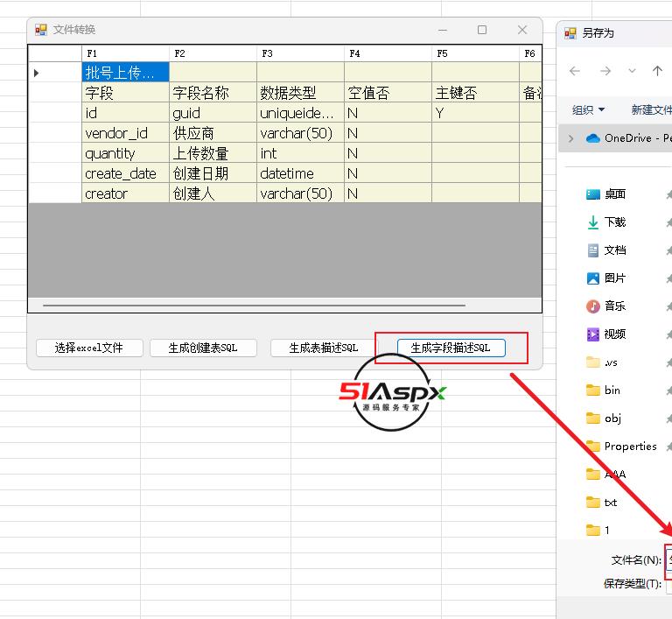Click the back arrow in Save As dialog

575,71
